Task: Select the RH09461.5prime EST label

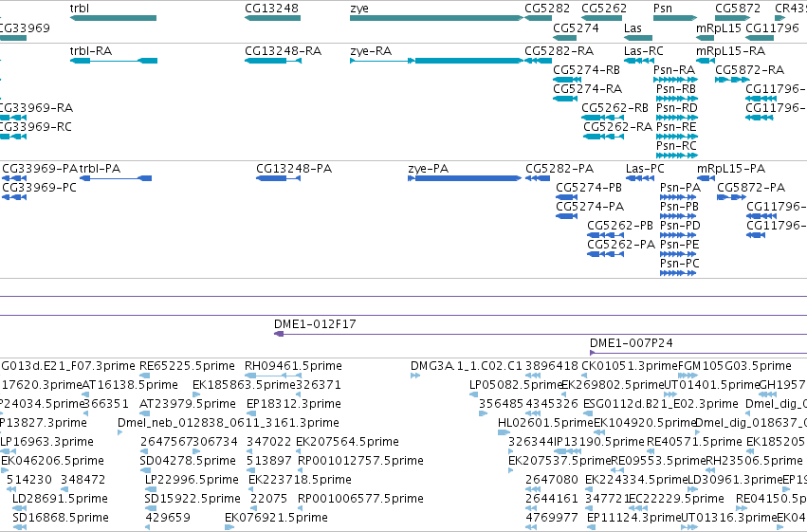Action: [x=293, y=366]
